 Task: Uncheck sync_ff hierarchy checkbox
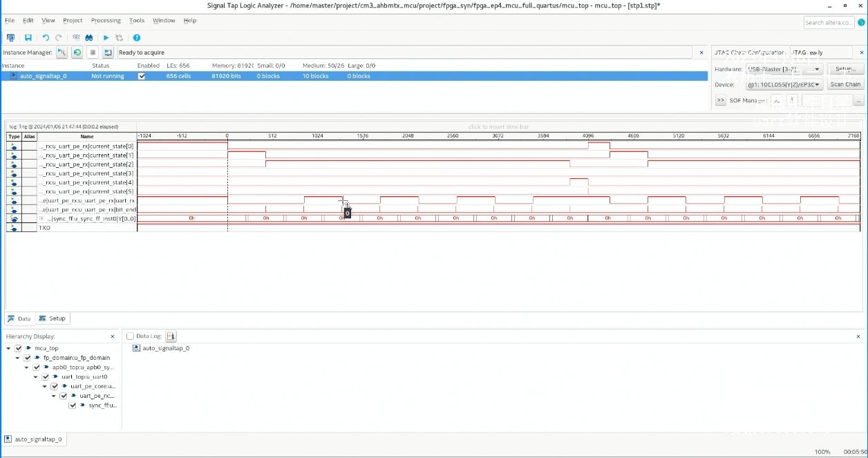pyautogui.click(x=72, y=405)
